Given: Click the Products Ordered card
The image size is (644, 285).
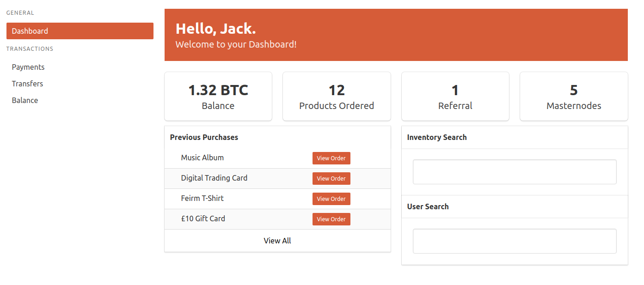Looking at the screenshot, I should pyautogui.click(x=337, y=96).
